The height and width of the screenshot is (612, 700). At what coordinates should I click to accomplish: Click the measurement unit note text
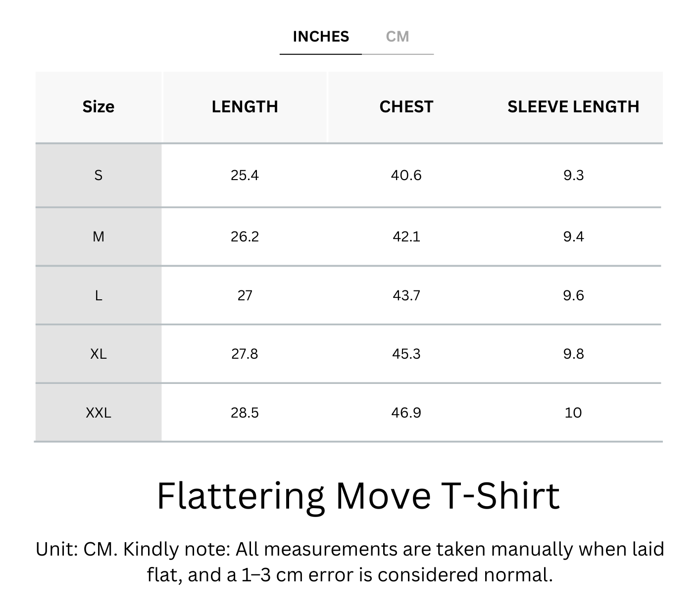(350, 562)
